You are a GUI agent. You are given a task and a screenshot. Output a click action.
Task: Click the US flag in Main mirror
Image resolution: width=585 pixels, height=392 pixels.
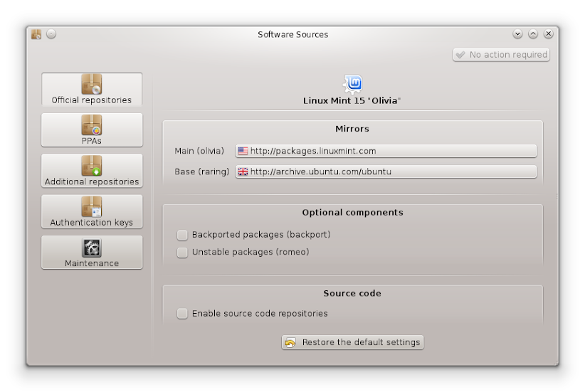243,151
